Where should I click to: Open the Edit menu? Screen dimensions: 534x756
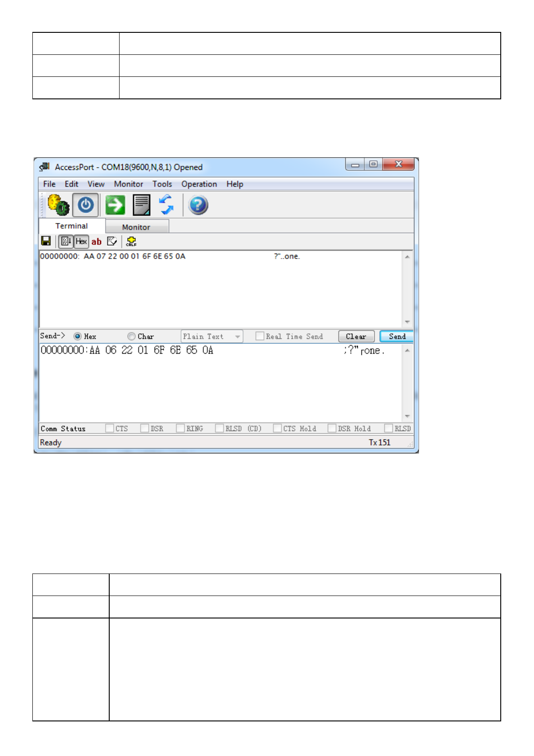point(71,184)
